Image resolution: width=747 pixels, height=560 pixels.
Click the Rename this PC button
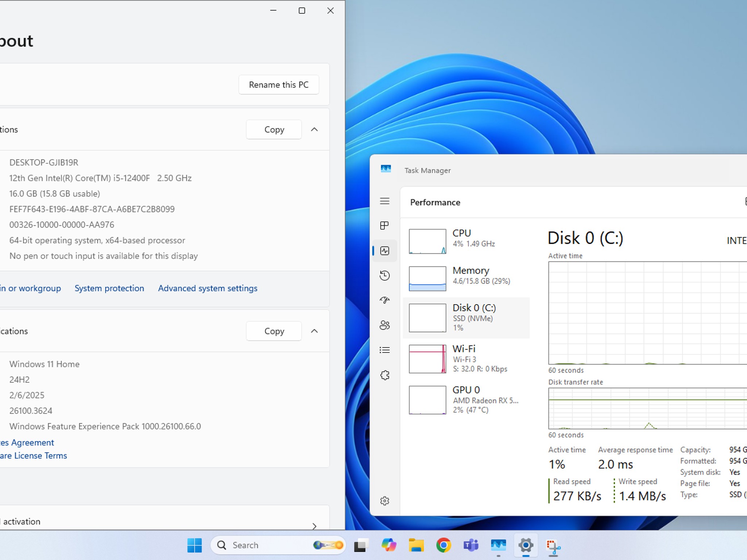click(x=279, y=85)
